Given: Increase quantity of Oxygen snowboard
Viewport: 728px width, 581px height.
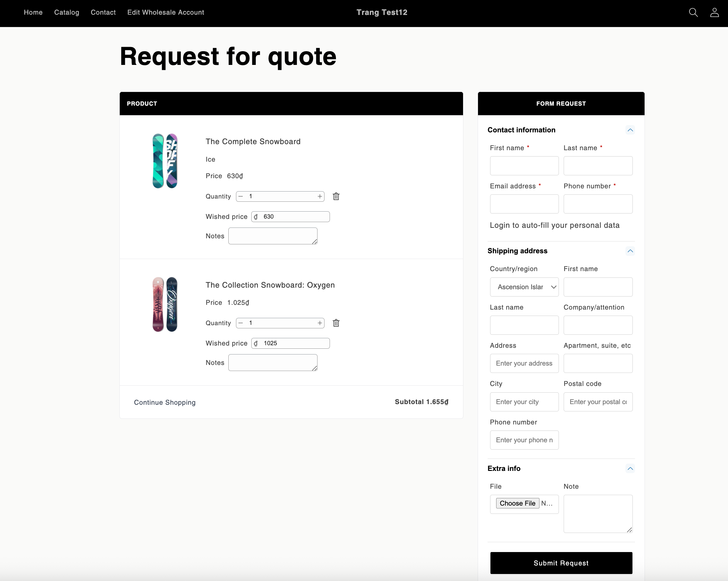Looking at the screenshot, I should click(x=319, y=323).
